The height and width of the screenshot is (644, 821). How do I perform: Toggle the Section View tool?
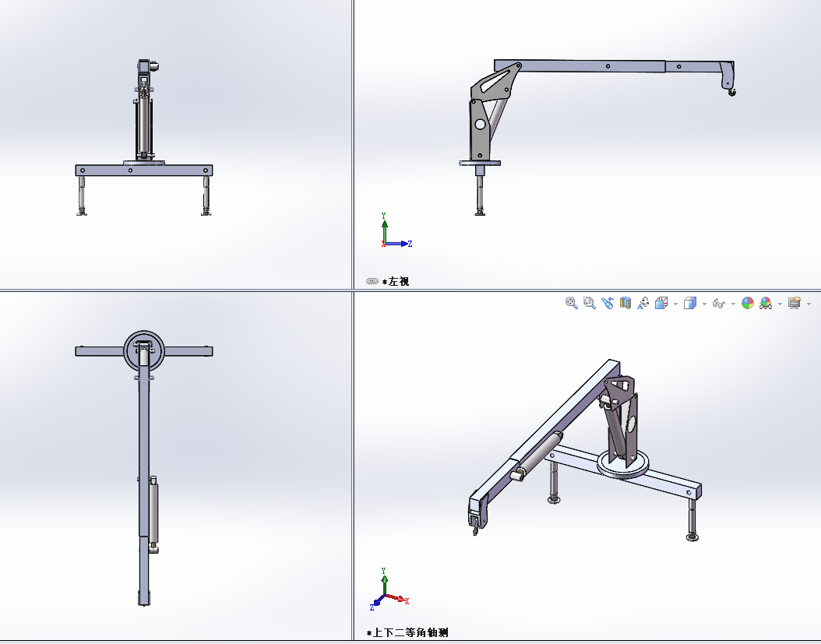point(625,303)
